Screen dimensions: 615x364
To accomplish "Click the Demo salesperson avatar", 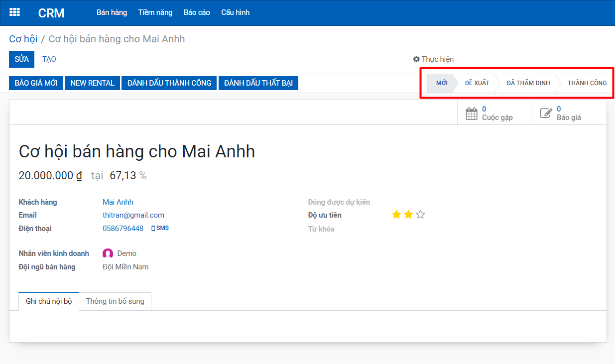I will [x=108, y=253].
